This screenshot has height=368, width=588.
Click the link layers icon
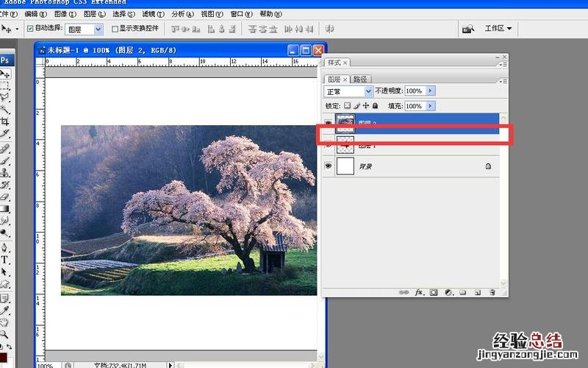click(404, 292)
